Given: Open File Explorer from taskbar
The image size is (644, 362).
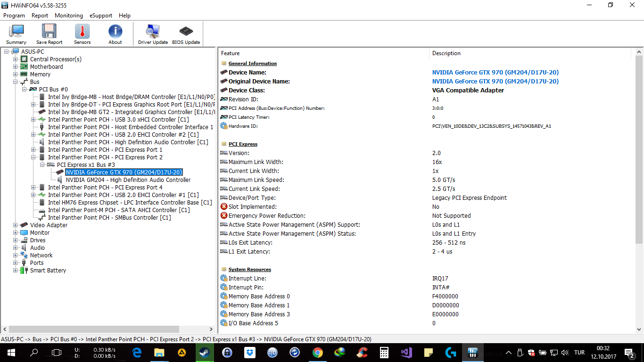Looking at the screenshot, I should 159,353.
